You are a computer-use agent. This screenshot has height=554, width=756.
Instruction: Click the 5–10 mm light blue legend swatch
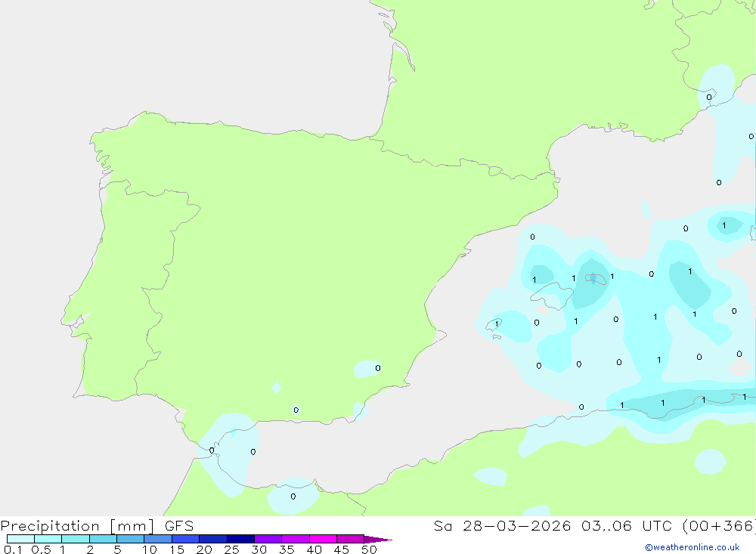coord(131,539)
